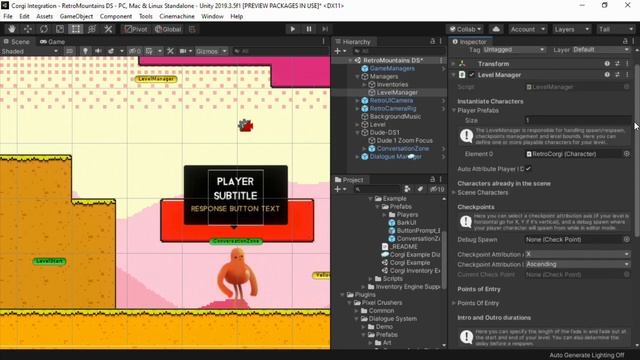Lock the Hierarchy panel

(433, 41)
